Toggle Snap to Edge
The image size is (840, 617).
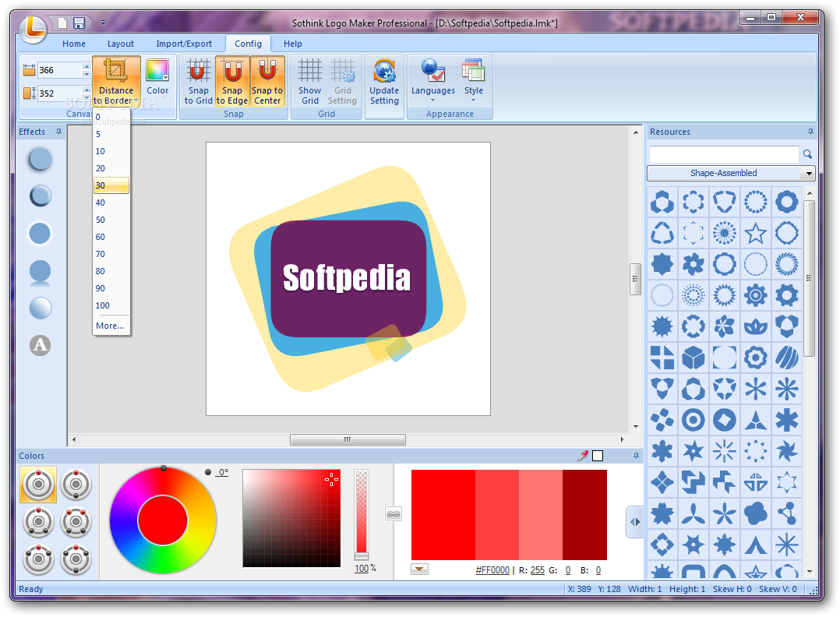coord(232,81)
